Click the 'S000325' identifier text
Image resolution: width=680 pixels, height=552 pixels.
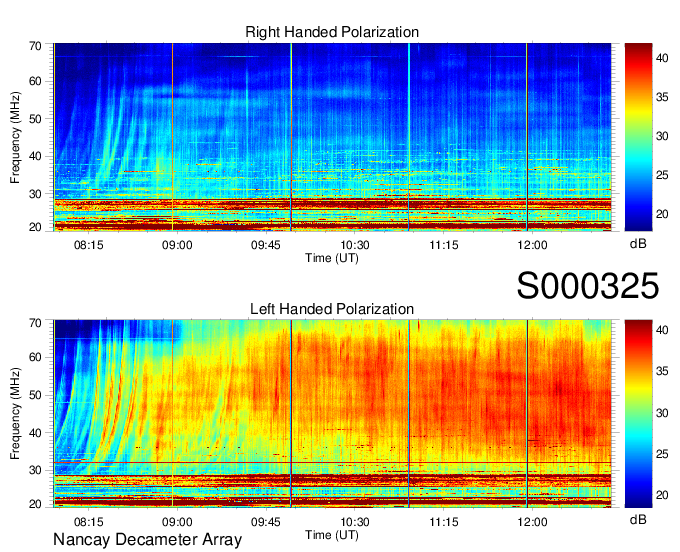588,286
